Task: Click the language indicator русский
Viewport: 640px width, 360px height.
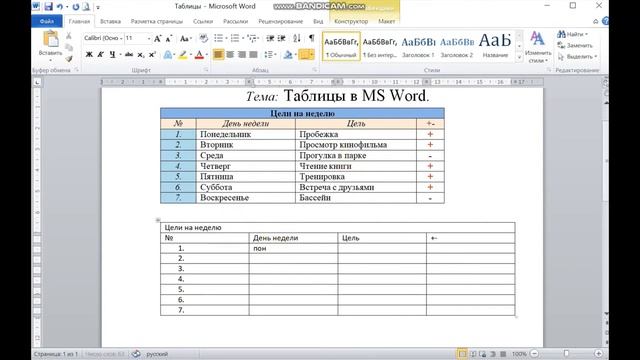Action: tap(157, 354)
